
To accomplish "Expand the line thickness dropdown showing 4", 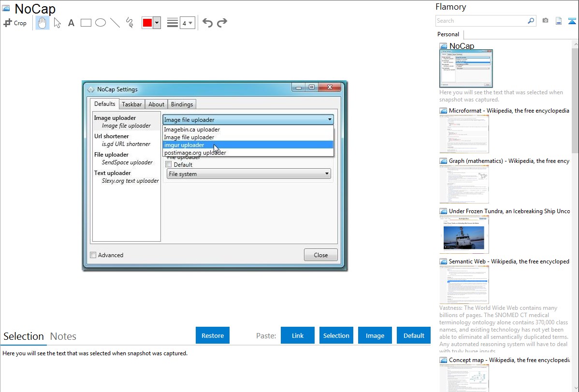I will click(x=188, y=23).
